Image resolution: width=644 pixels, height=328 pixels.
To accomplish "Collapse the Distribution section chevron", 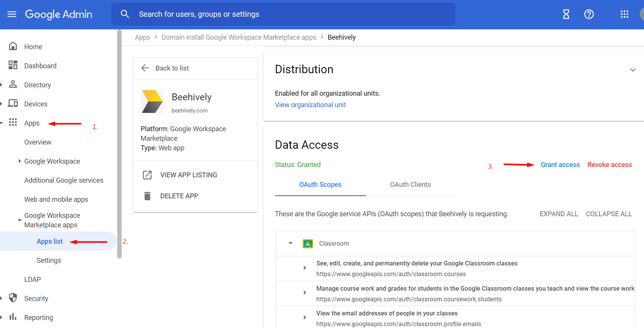I will [x=633, y=70].
